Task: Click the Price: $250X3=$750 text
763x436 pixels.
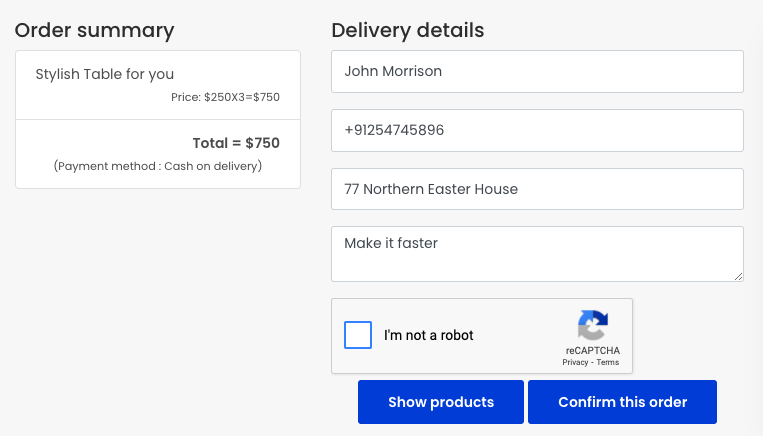Action: tap(225, 97)
